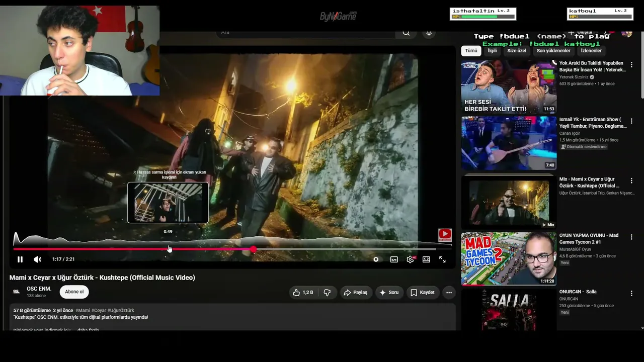The height and width of the screenshot is (362, 644).
Task: Click the main video title text
Action: (x=102, y=278)
